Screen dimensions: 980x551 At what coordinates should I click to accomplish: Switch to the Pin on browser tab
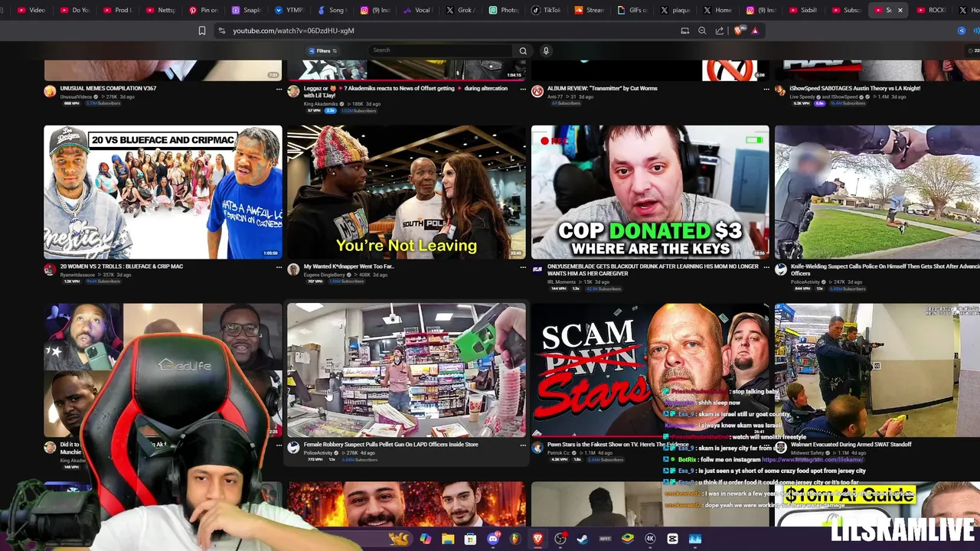(204, 10)
